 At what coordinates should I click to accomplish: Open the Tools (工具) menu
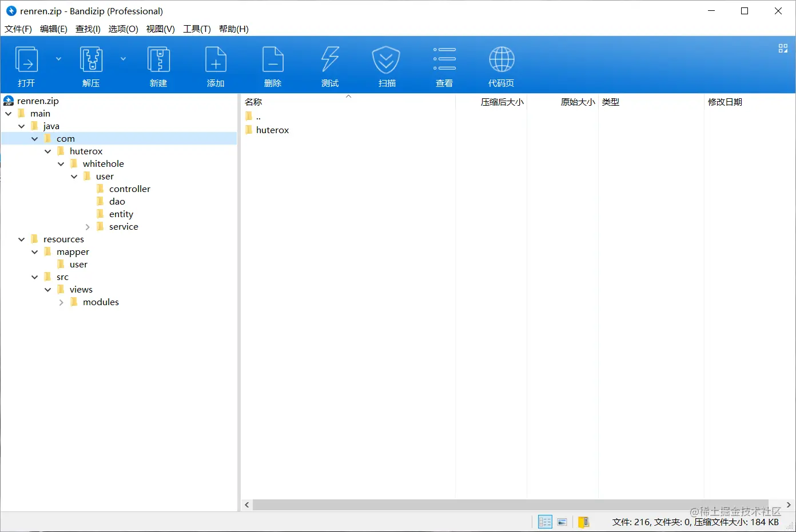tap(197, 29)
